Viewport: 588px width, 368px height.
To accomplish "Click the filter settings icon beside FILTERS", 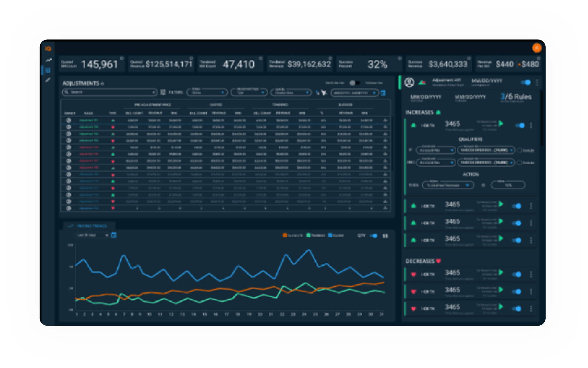I will (163, 92).
